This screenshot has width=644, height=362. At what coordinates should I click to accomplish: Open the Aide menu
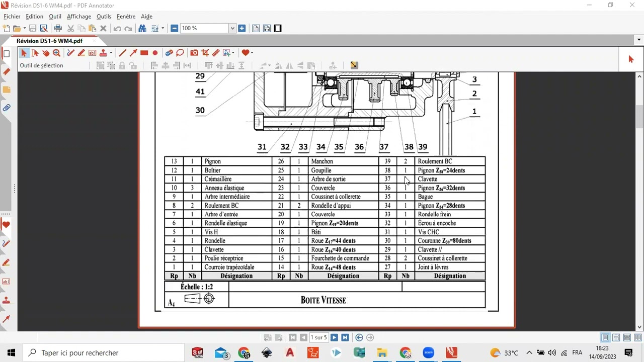tap(146, 17)
